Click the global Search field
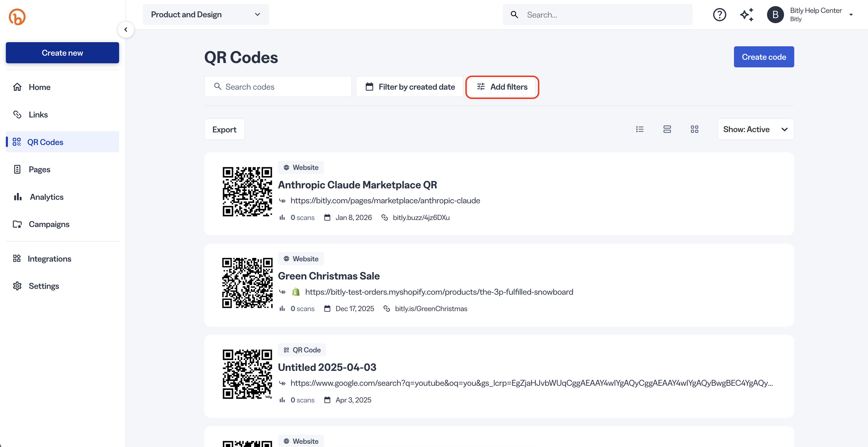Screen dimensions: 868x447 [597, 15]
